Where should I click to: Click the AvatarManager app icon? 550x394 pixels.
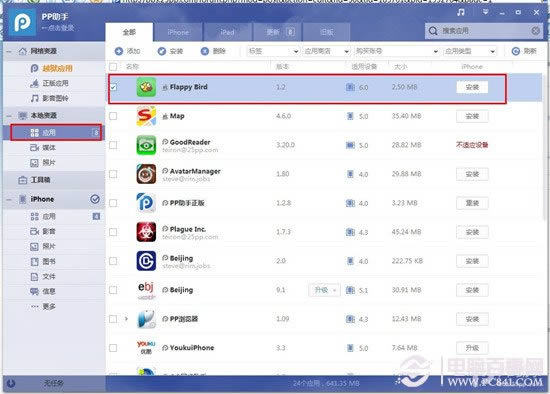click(x=146, y=174)
